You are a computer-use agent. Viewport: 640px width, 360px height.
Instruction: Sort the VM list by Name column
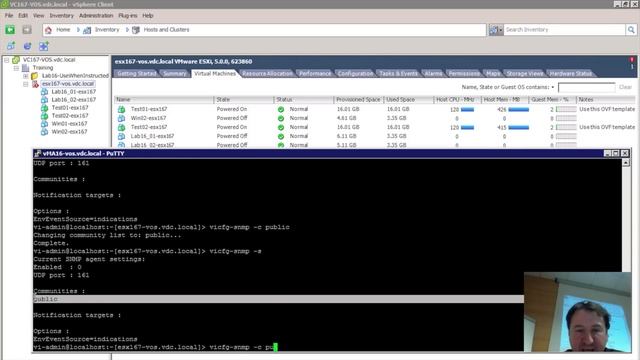[164, 100]
